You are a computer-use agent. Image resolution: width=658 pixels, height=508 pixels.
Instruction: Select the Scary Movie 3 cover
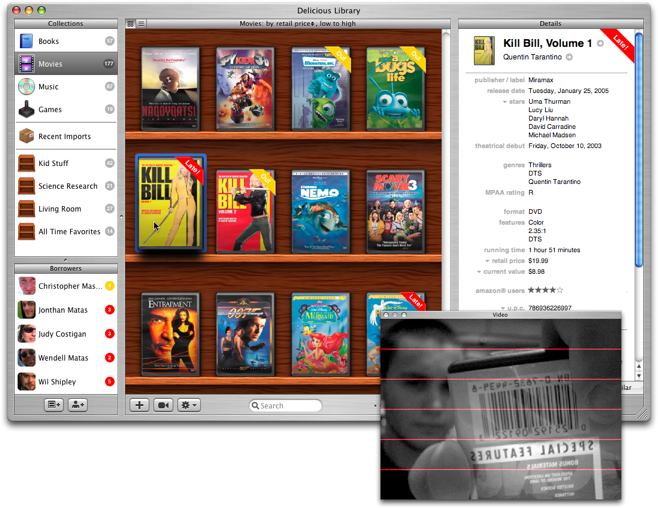[x=396, y=211]
